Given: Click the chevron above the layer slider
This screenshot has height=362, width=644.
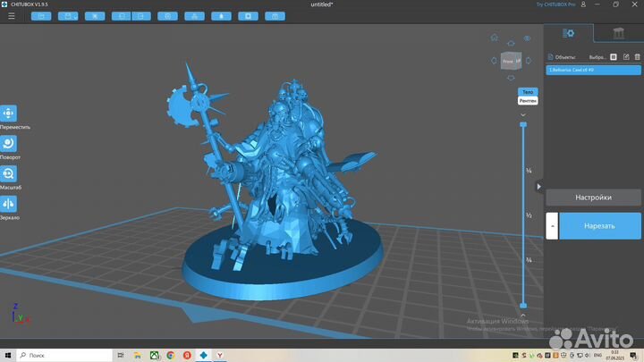Looking at the screenshot, I should pyautogui.click(x=523, y=115).
